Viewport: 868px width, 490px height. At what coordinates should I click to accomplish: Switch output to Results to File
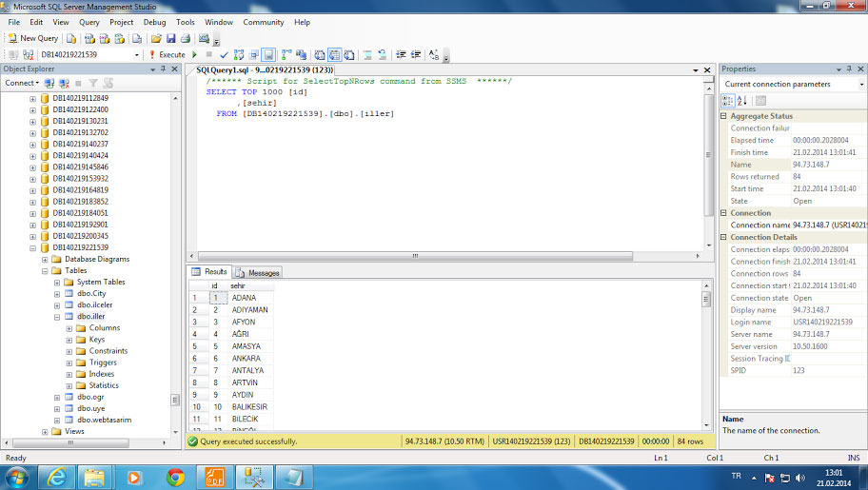pyautogui.click(x=349, y=55)
